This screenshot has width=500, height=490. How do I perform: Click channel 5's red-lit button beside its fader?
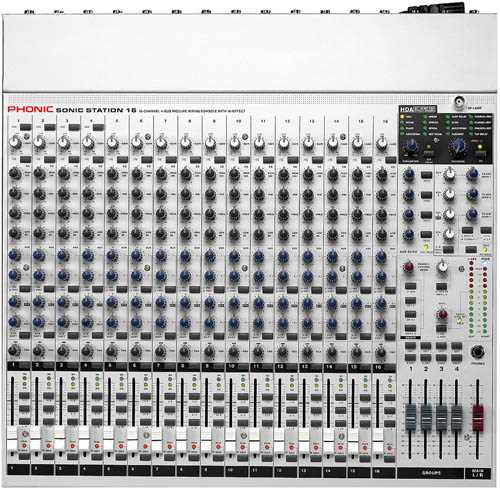click(121, 446)
